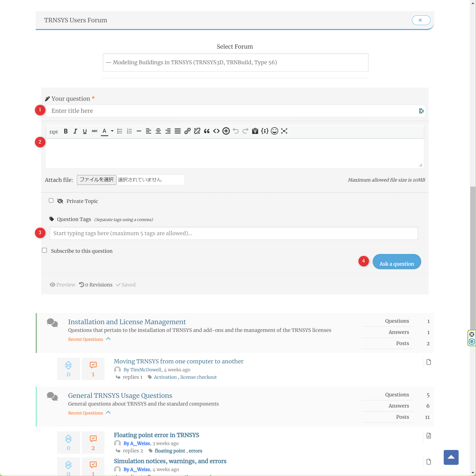Open the Select Forum dropdown
Screen dimensions: 476x476
click(235, 63)
